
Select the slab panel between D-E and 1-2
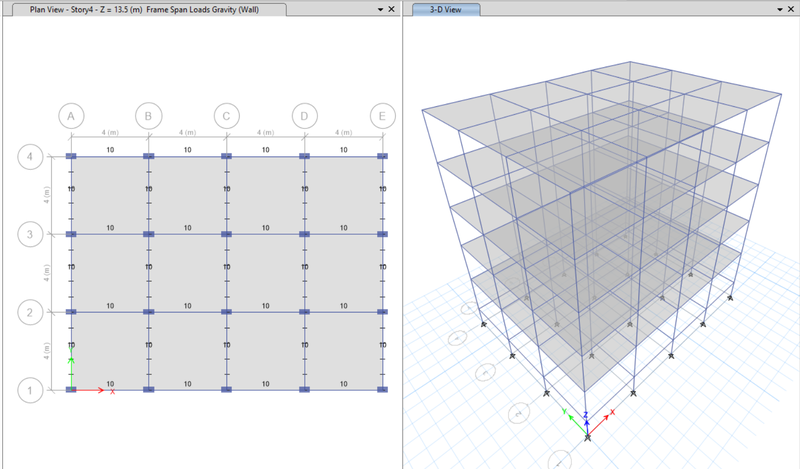pyautogui.click(x=343, y=351)
